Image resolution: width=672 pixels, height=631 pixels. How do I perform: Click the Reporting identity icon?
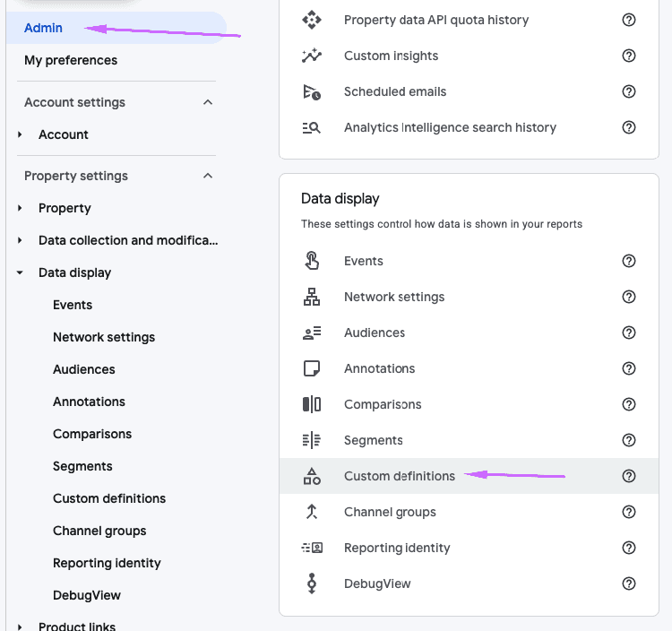312,548
